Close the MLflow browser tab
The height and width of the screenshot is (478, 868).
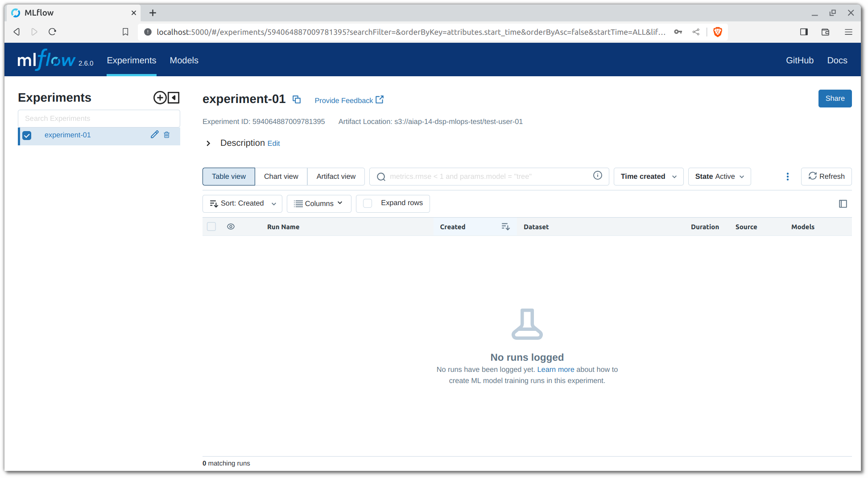(133, 13)
